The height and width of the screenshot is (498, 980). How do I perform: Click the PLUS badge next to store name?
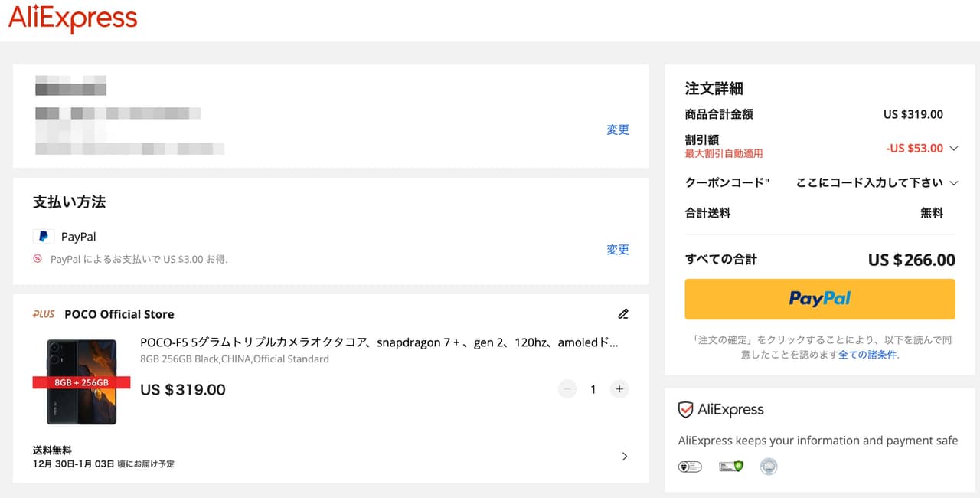point(44,314)
